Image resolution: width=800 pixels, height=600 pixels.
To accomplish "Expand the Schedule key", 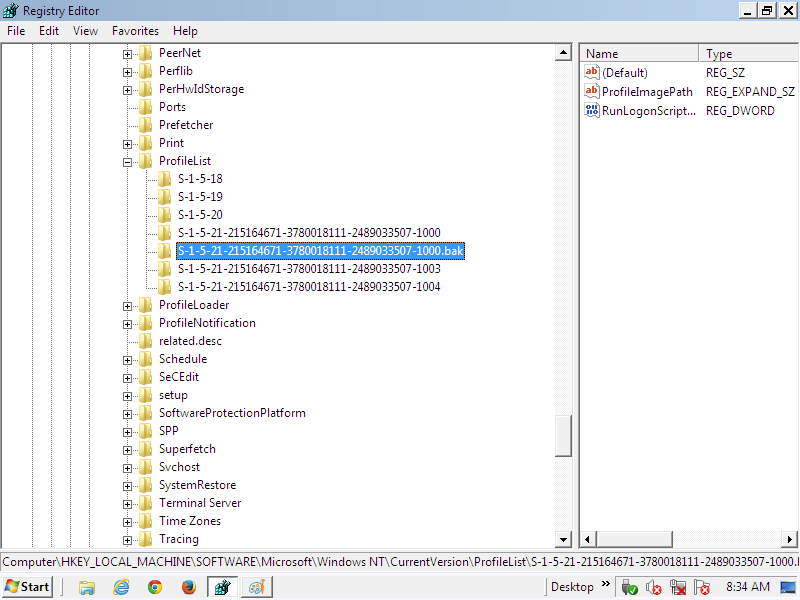I will tap(128, 359).
